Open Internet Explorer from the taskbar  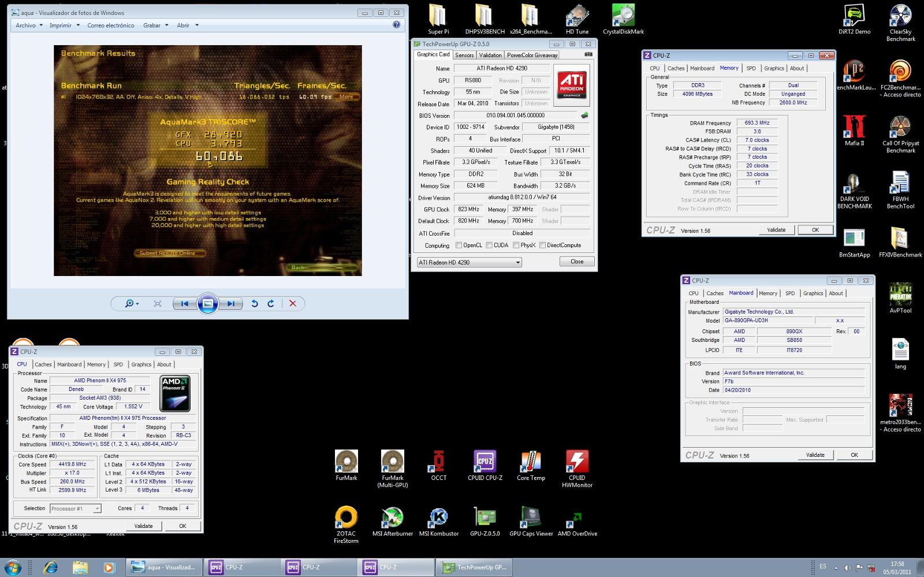50,568
